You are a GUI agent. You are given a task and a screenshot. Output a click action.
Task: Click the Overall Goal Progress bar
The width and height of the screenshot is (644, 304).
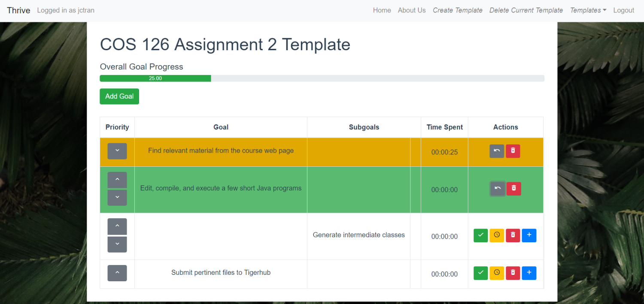click(322, 78)
